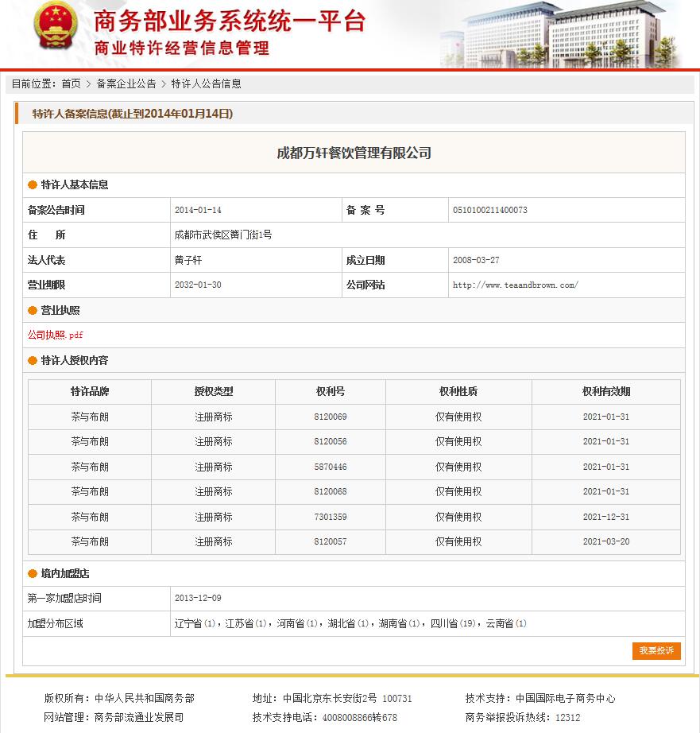Click the orange bullet beside 特许人授权内容

coord(33,361)
